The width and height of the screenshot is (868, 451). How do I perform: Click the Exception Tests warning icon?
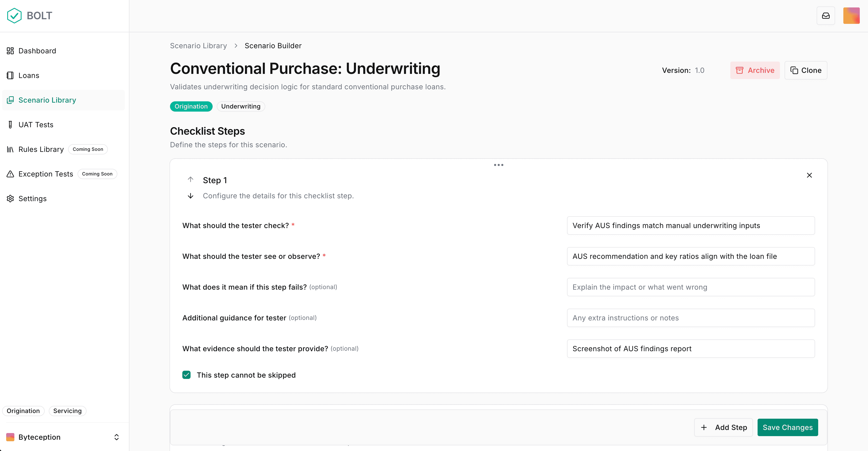(10, 174)
